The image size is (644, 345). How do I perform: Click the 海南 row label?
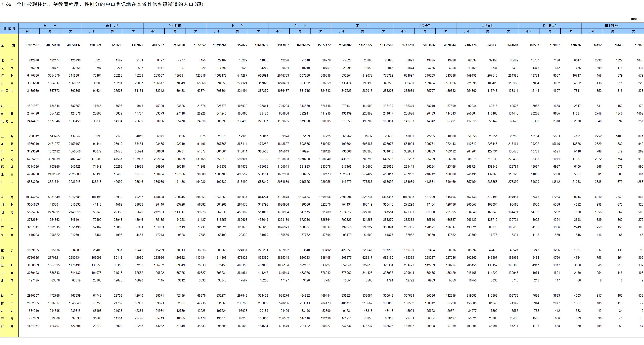(x=7, y=235)
